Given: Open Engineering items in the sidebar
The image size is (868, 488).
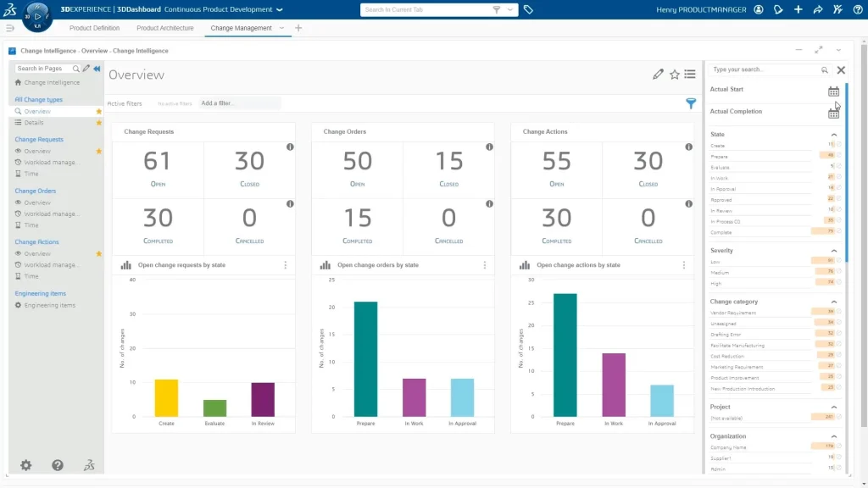Looking at the screenshot, I should tap(49, 305).
